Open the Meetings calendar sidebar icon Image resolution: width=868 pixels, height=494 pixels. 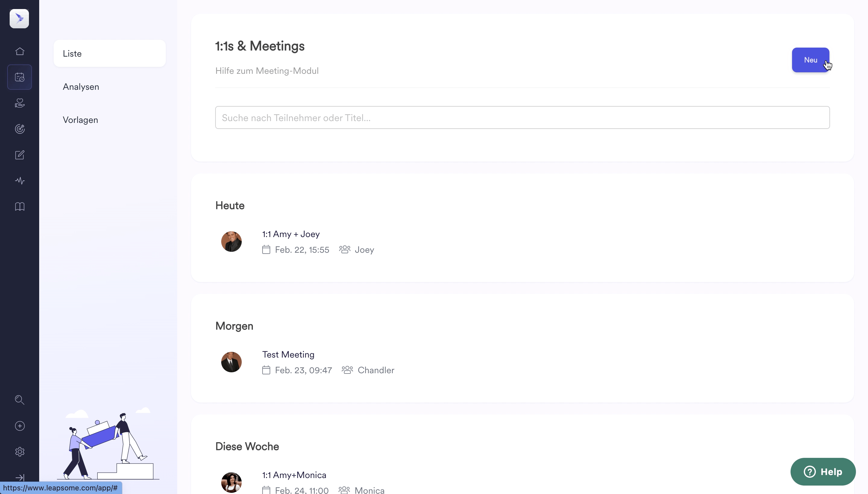[x=20, y=77]
